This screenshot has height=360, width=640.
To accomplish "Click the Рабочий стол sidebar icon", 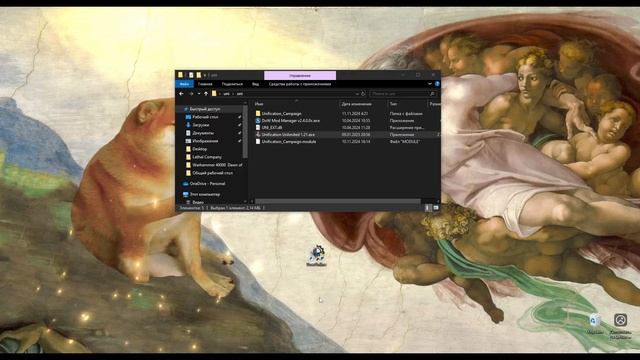I will [x=188, y=117].
